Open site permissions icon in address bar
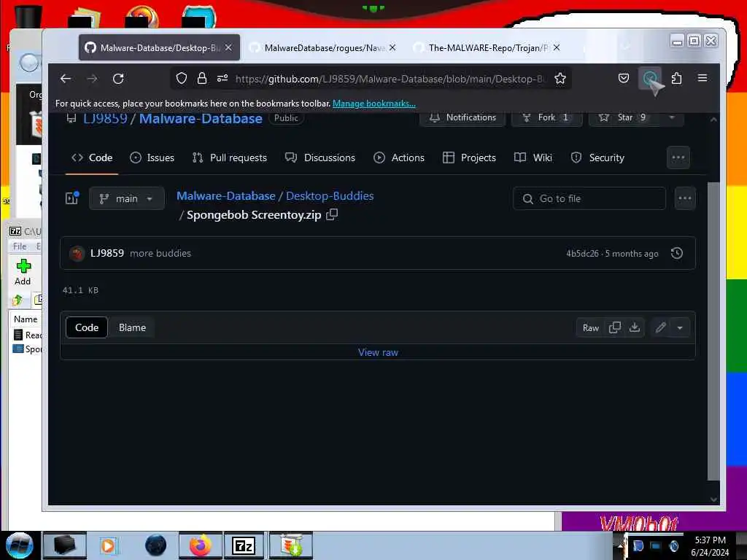This screenshot has width=747, height=560. click(x=222, y=79)
